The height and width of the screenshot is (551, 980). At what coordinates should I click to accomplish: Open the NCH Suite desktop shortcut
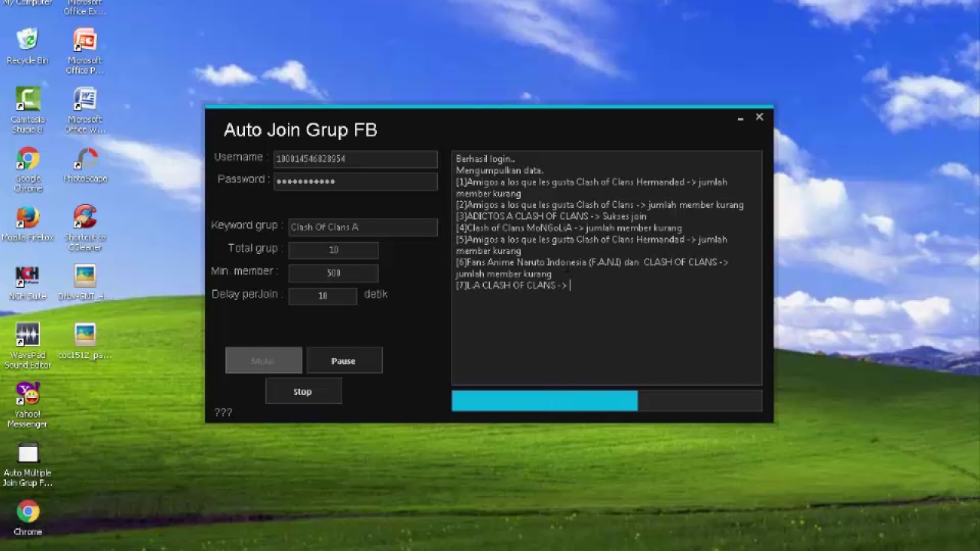pyautogui.click(x=28, y=282)
